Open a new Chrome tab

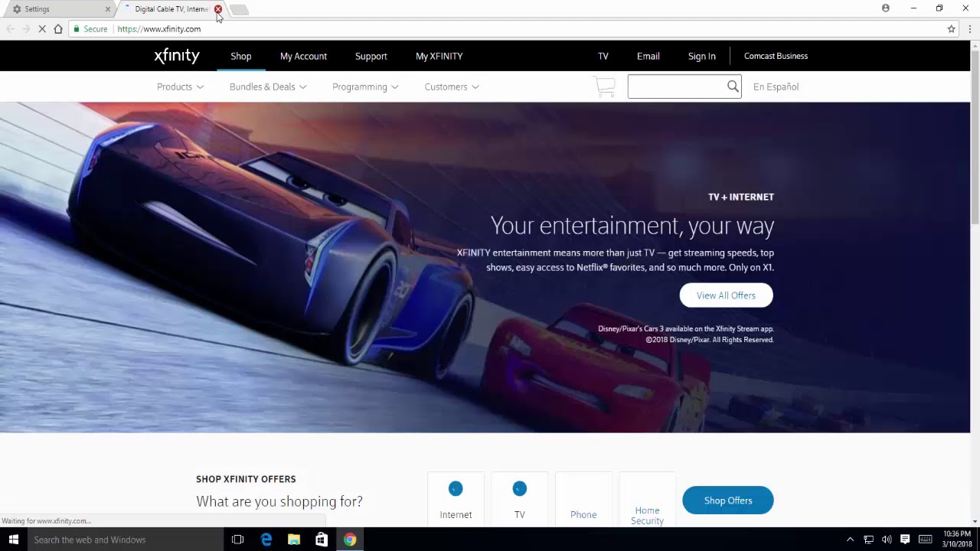point(239,9)
